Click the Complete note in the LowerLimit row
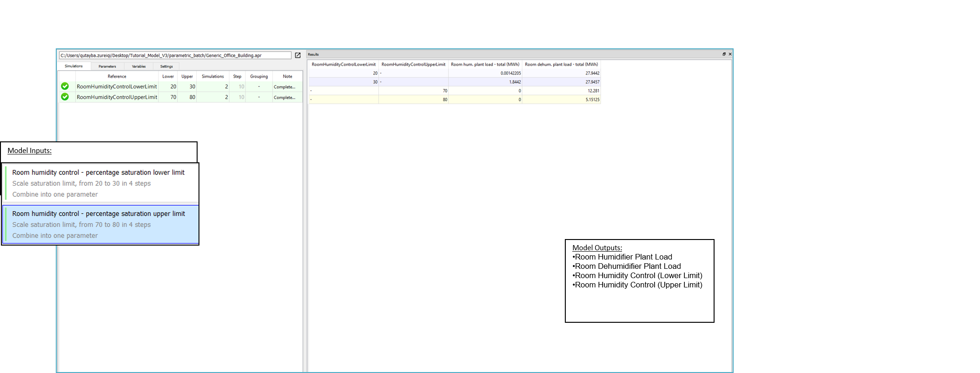980x373 pixels. pyautogui.click(x=285, y=87)
